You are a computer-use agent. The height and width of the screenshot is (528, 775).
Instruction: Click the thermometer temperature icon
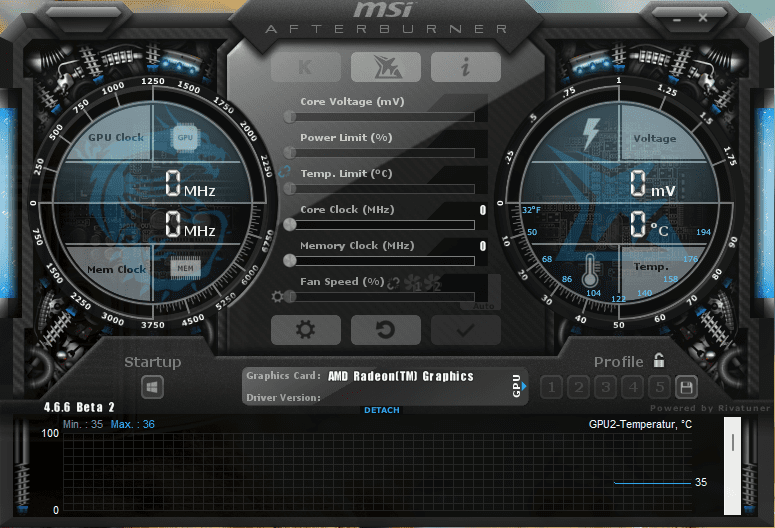point(589,270)
